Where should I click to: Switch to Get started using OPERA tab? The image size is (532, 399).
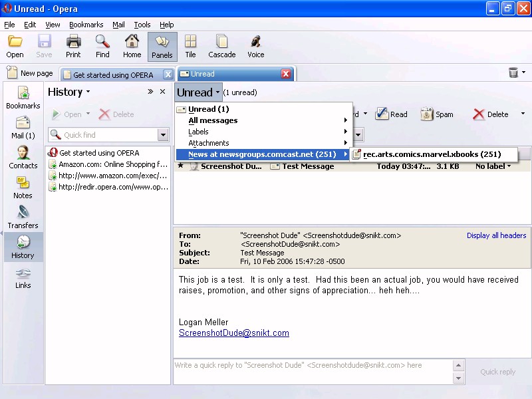point(113,74)
